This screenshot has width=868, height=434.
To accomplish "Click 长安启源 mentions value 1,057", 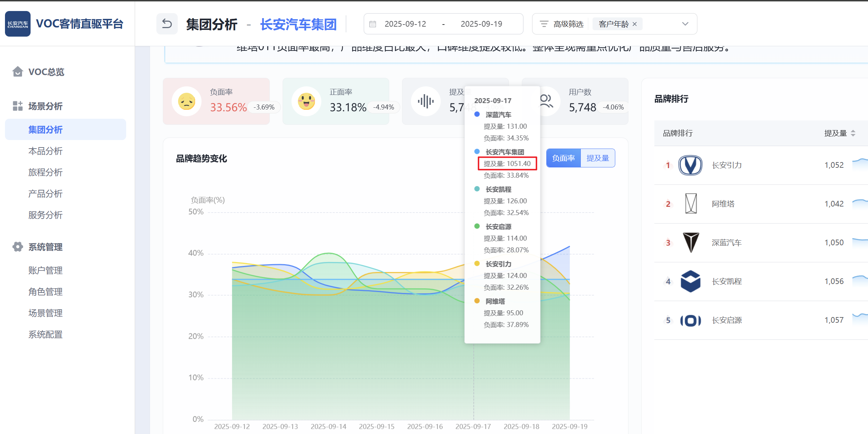I will point(834,320).
